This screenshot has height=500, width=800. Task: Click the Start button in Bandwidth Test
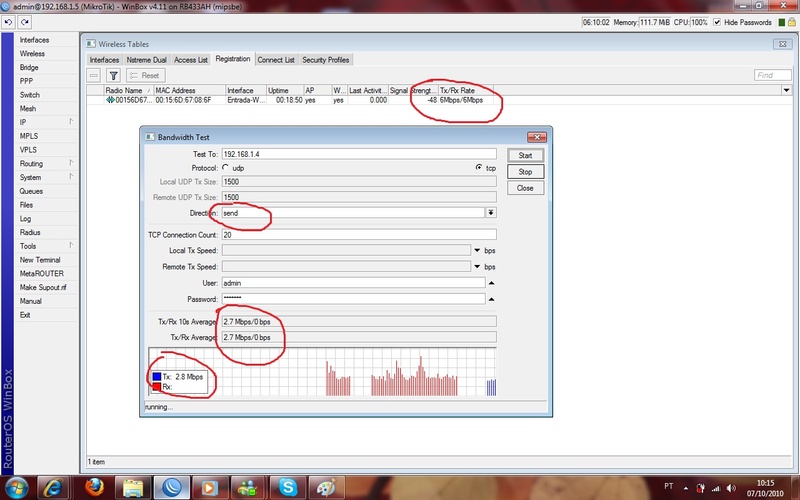click(526, 156)
